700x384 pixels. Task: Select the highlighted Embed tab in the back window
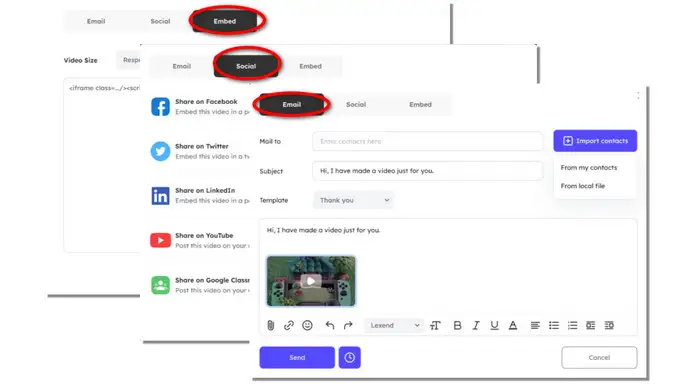[225, 21]
